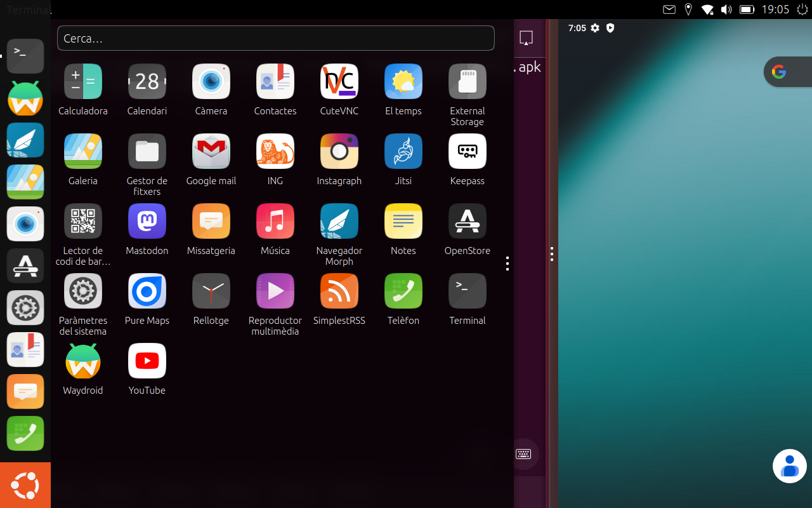The width and height of the screenshot is (812, 508).
Task: Launch Lector de codi de barres
Action: tap(83, 221)
